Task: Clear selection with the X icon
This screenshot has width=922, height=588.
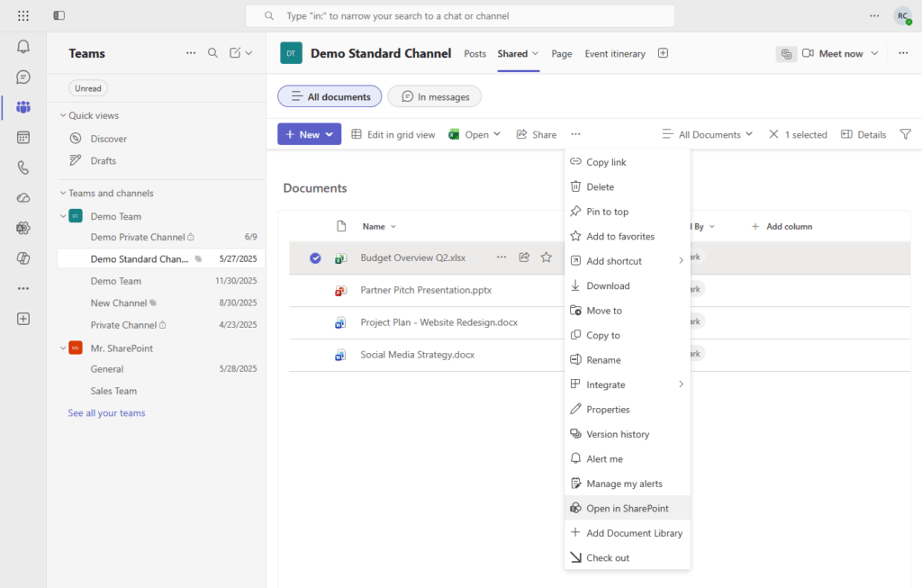Action: click(x=773, y=134)
